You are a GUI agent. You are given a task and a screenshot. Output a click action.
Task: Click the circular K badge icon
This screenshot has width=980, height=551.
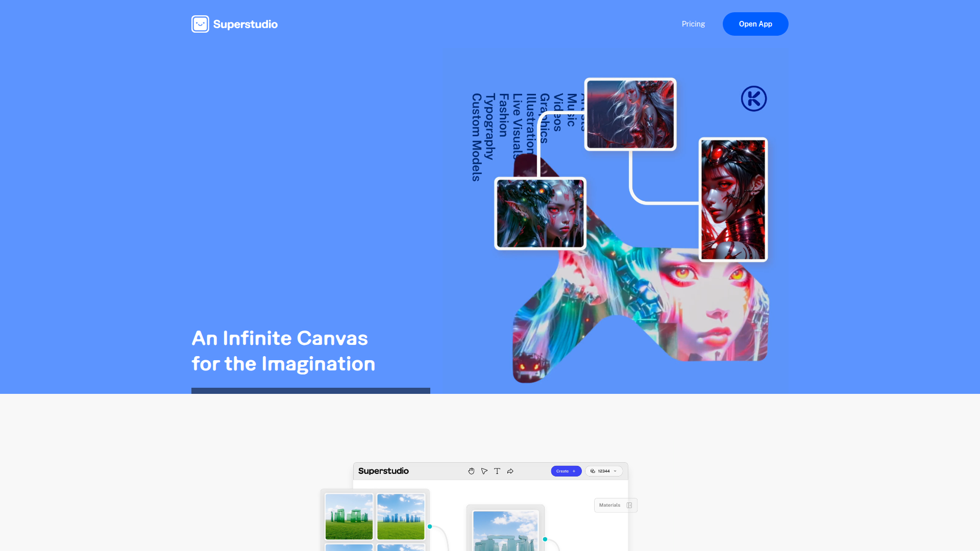pyautogui.click(x=754, y=98)
